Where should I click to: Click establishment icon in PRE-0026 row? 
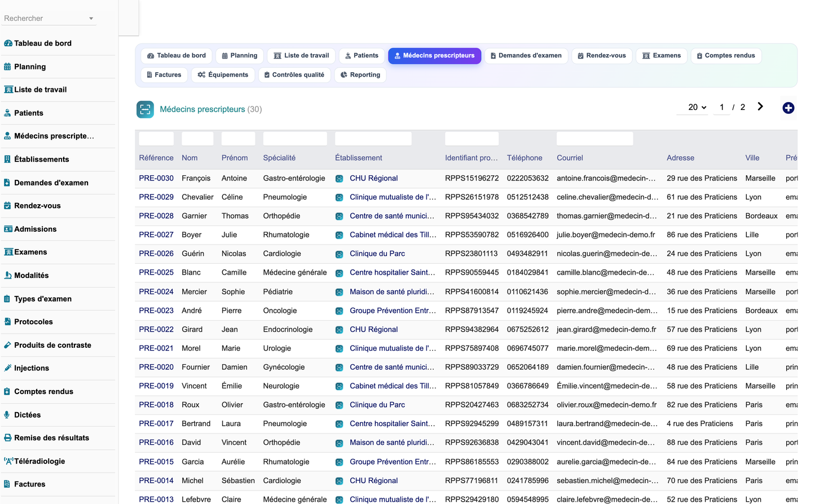(x=339, y=254)
